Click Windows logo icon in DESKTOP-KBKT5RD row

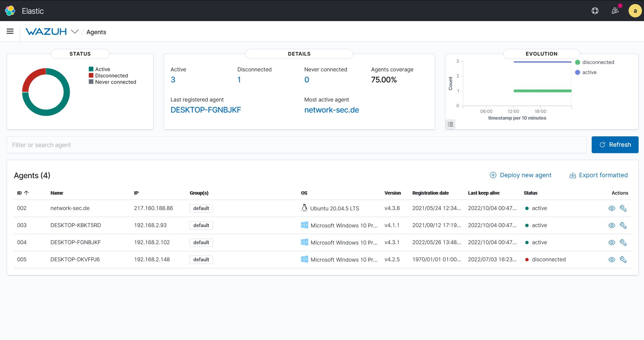pos(305,225)
